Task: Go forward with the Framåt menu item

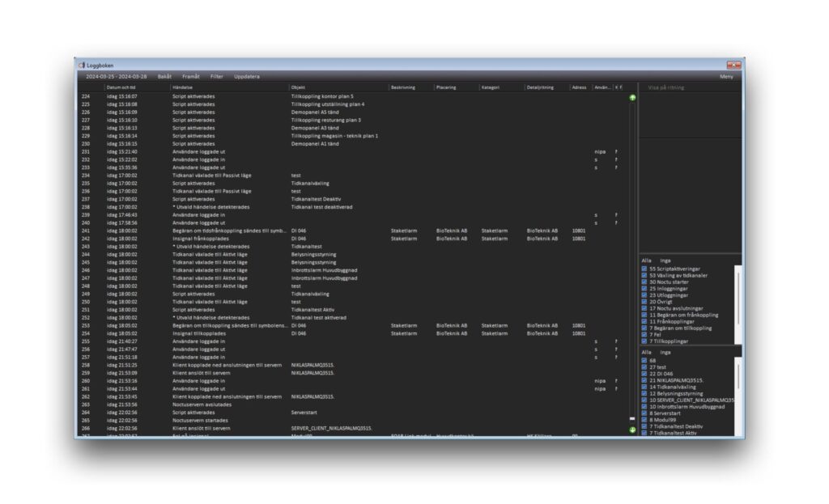Action: click(191, 77)
